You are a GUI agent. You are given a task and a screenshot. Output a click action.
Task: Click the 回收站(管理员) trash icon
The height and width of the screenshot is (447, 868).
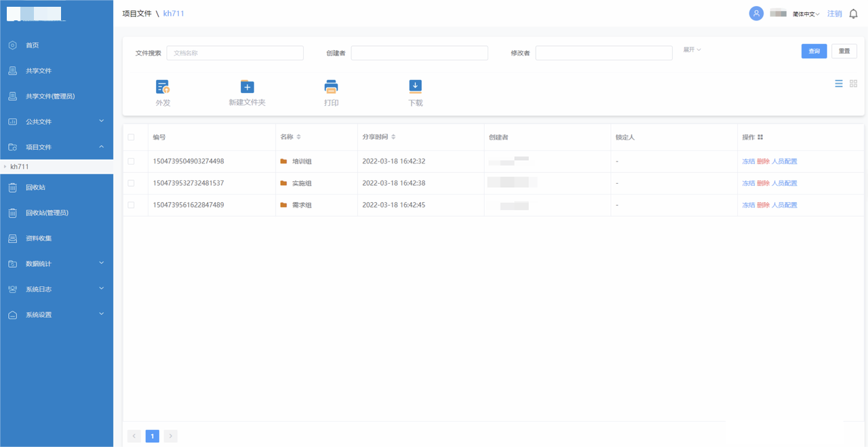tap(12, 213)
